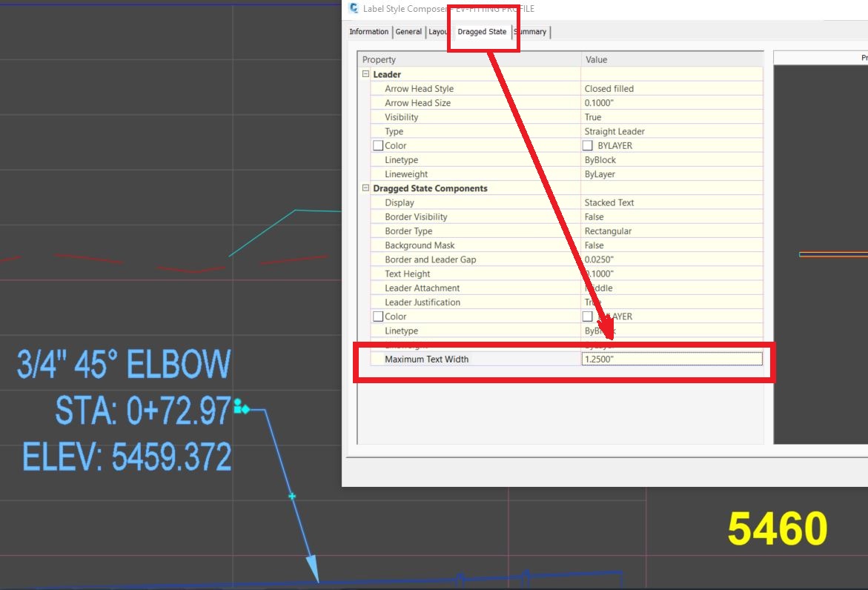Viewport: 868px width, 590px height.
Task: Open the Information tab
Action: tap(368, 32)
